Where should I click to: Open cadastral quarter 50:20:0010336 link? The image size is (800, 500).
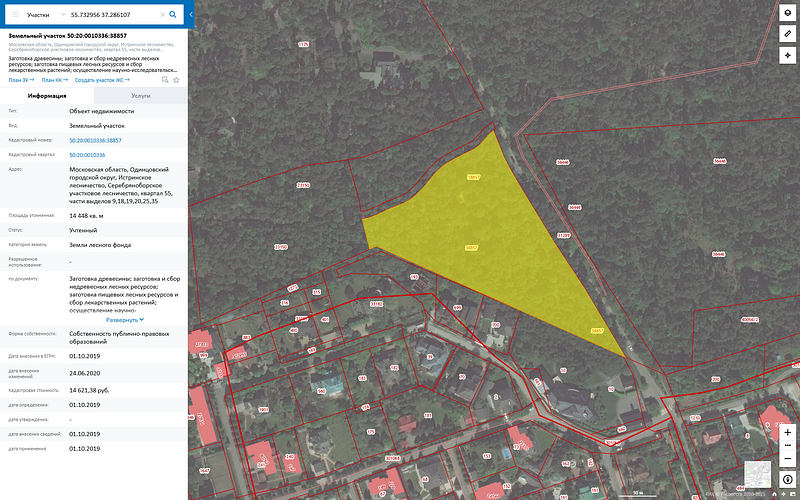87,155
